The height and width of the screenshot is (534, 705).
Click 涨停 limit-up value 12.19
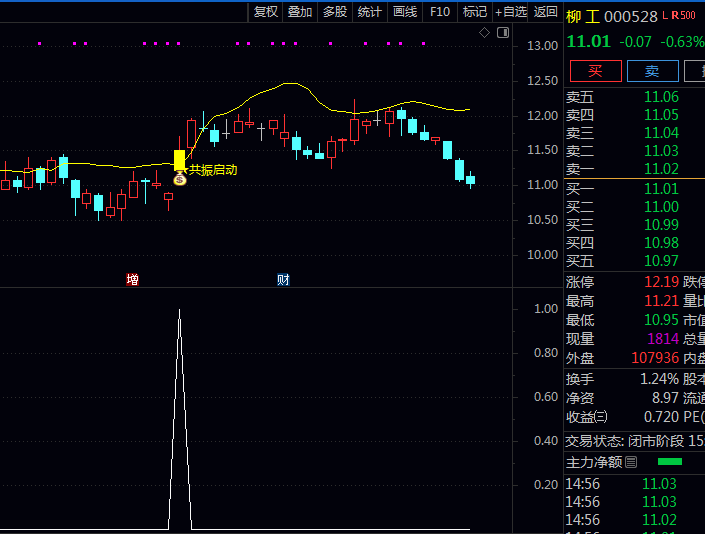[661, 282]
